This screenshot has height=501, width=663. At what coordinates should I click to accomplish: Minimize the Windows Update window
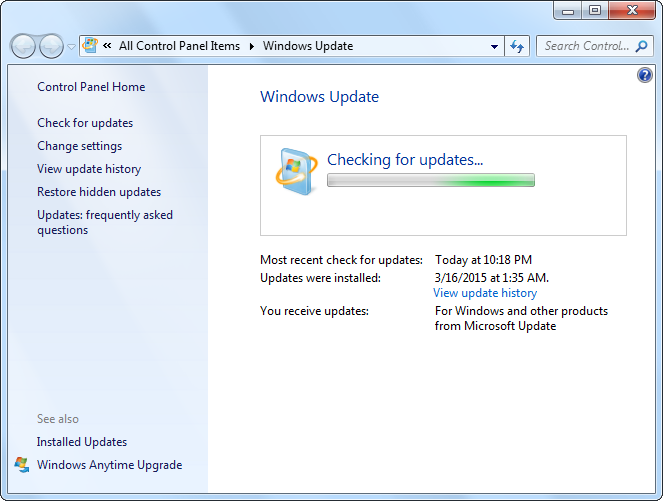pos(568,11)
